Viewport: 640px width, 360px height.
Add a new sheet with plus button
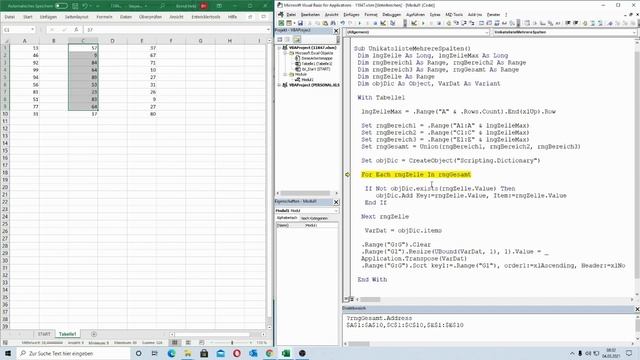[94, 334]
